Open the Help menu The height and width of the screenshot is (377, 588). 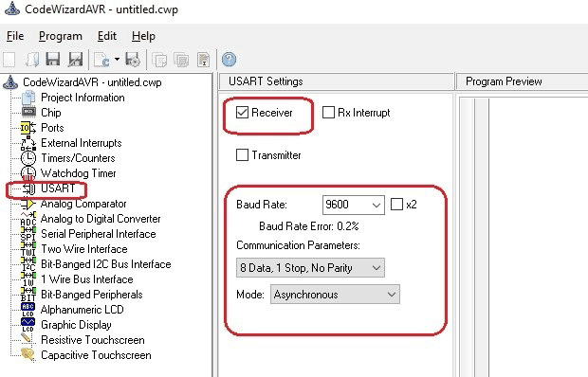point(143,36)
